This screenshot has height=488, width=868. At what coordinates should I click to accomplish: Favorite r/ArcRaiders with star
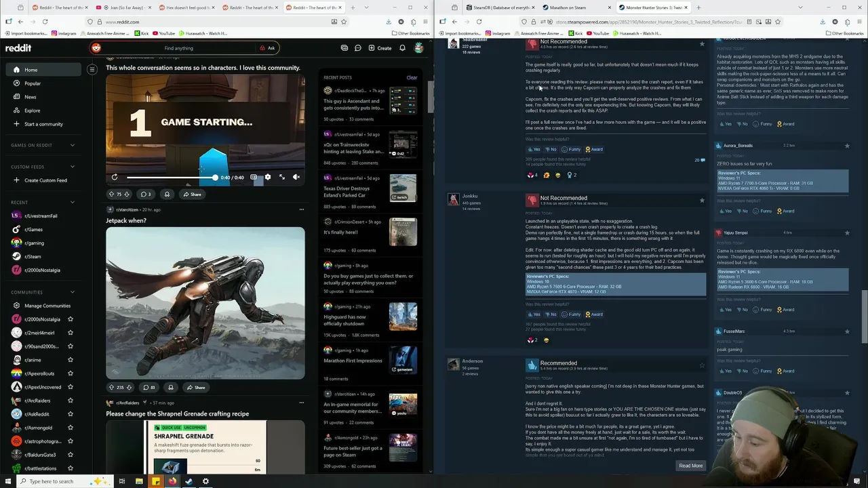click(71, 401)
